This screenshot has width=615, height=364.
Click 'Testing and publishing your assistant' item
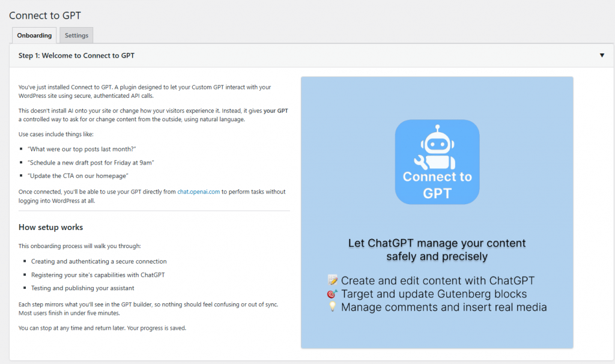coord(83,288)
